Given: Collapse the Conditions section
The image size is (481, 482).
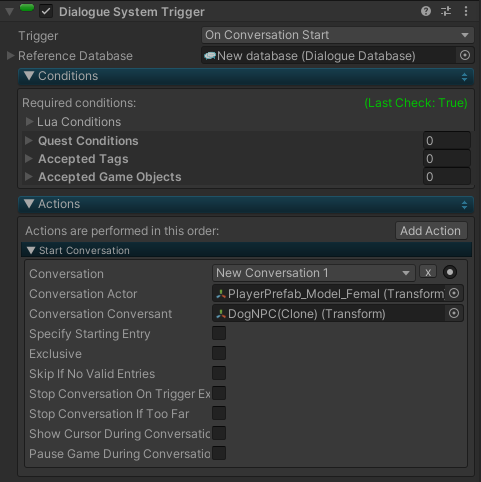Looking at the screenshot, I should click(x=29, y=76).
